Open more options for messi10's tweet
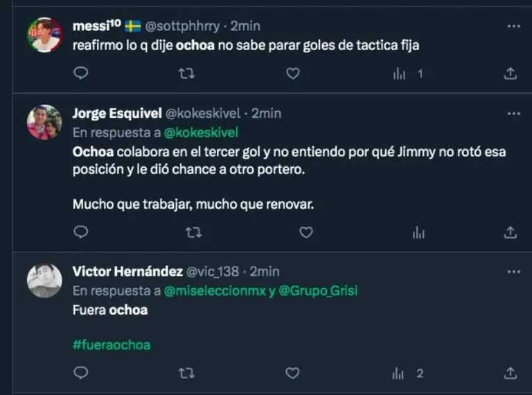Screen dimensions: 532x395 pos(513,26)
